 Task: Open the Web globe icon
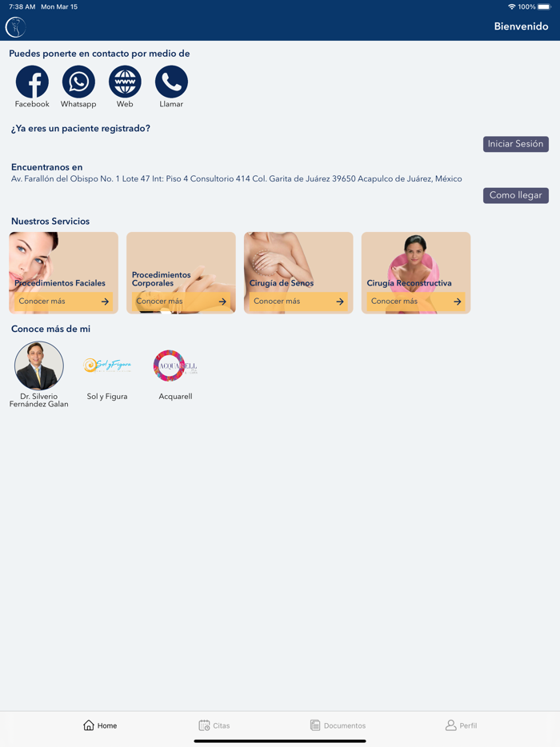pos(125,82)
